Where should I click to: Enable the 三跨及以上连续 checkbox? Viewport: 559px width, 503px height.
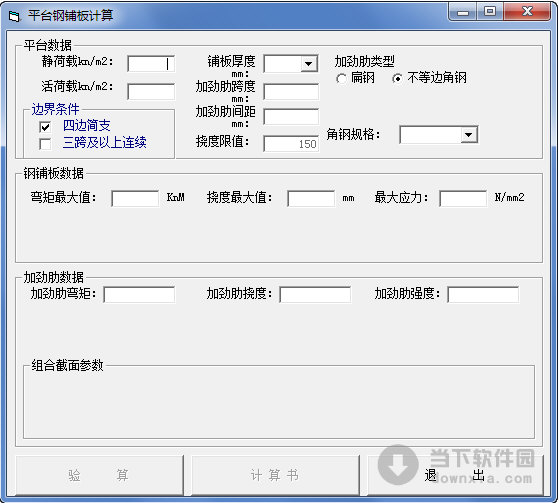pos(45,144)
